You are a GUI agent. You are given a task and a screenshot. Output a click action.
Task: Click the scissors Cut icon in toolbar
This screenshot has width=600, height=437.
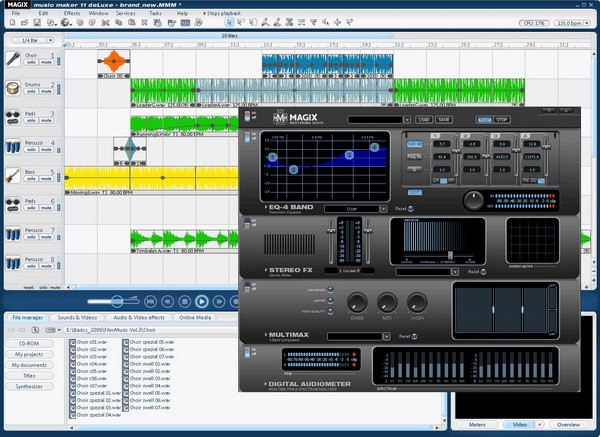[105, 23]
